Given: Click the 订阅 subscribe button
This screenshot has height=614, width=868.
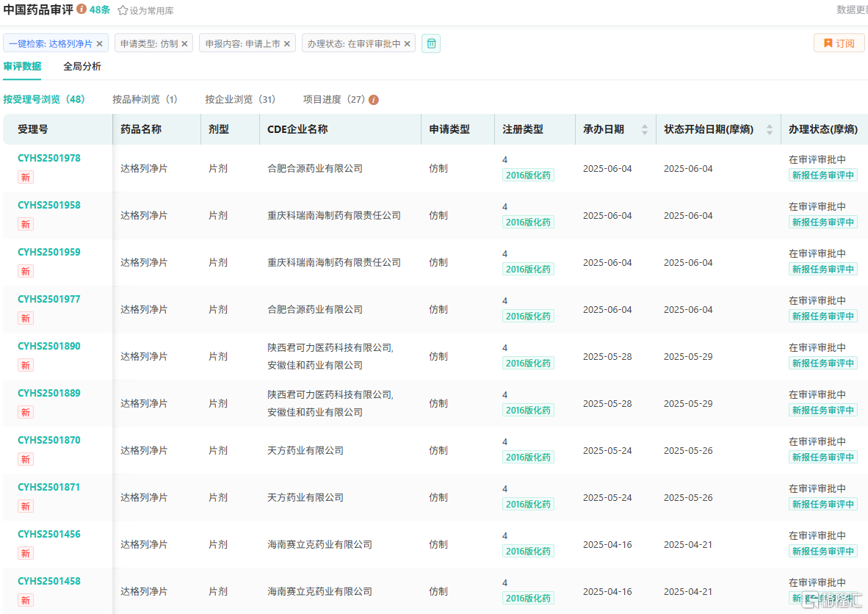Looking at the screenshot, I should click(x=839, y=43).
